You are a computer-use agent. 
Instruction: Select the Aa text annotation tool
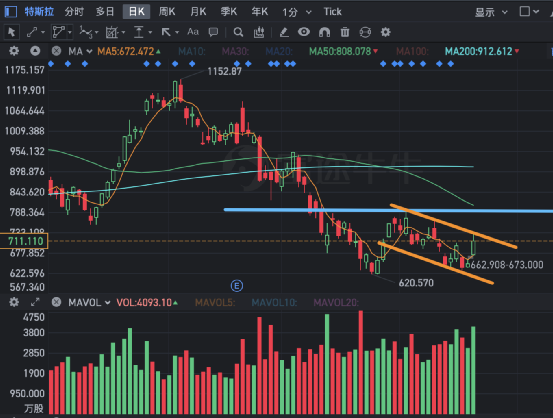[193, 32]
